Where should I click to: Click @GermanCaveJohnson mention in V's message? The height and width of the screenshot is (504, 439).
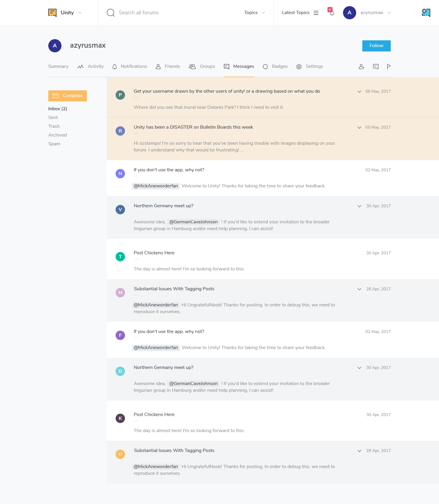tap(193, 222)
